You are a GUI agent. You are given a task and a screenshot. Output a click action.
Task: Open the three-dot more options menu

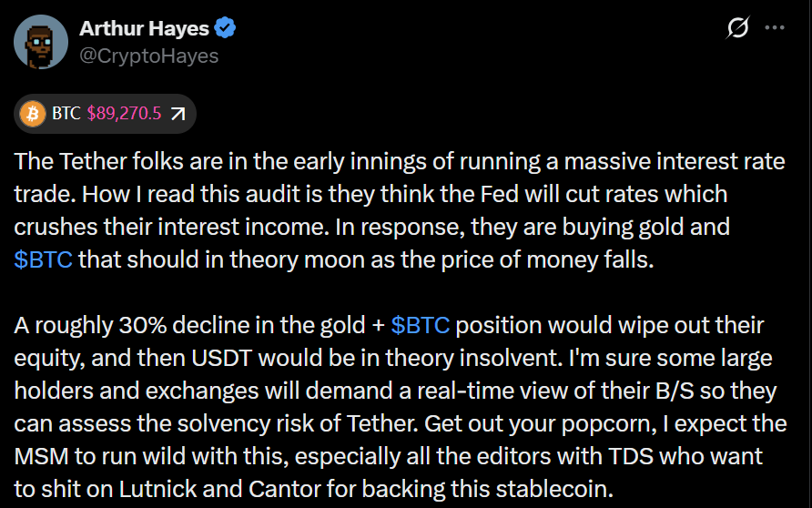point(775,28)
